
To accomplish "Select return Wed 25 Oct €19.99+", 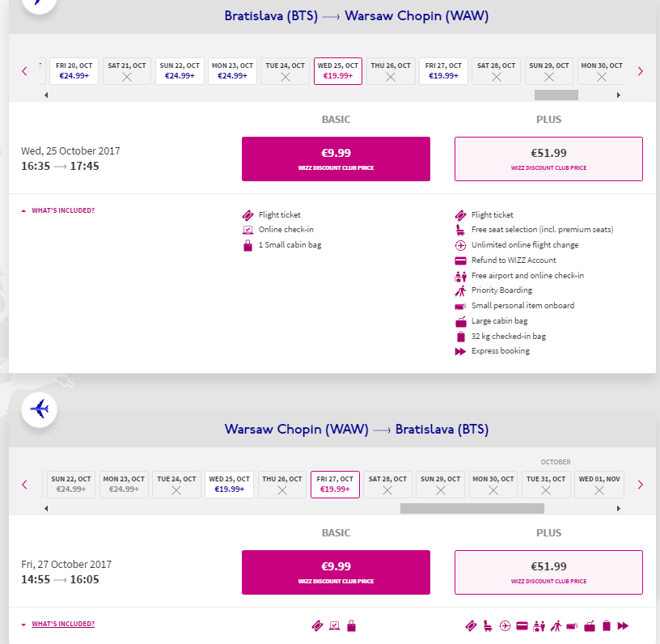I will [230, 485].
